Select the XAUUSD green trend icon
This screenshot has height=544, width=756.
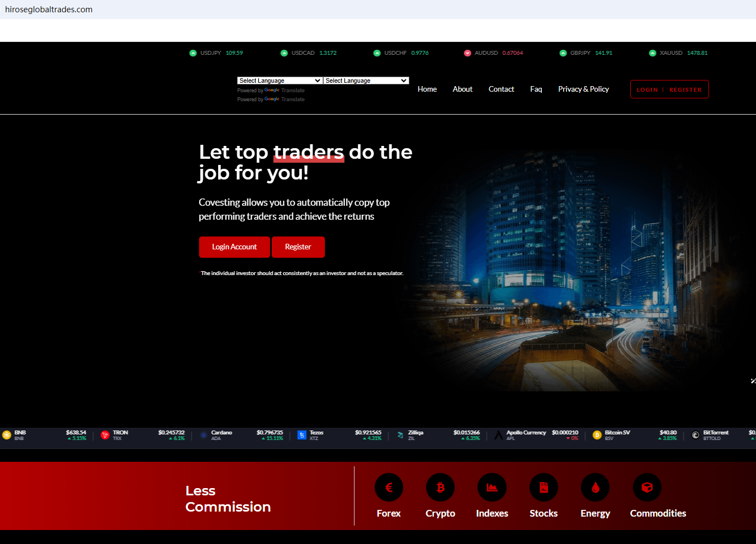pyautogui.click(x=653, y=53)
